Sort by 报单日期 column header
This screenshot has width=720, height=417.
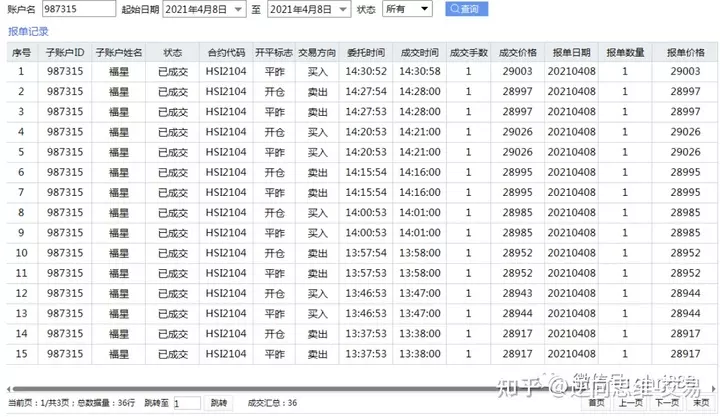pyautogui.click(x=571, y=52)
